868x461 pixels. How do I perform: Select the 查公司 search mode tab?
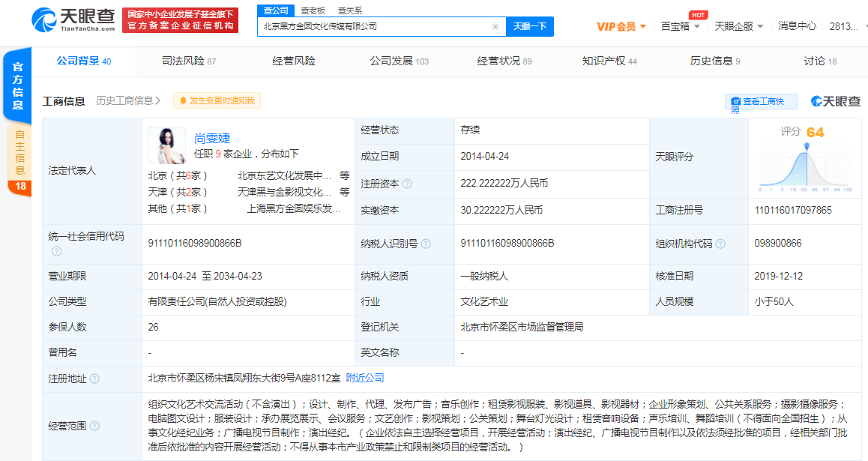[276, 10]
